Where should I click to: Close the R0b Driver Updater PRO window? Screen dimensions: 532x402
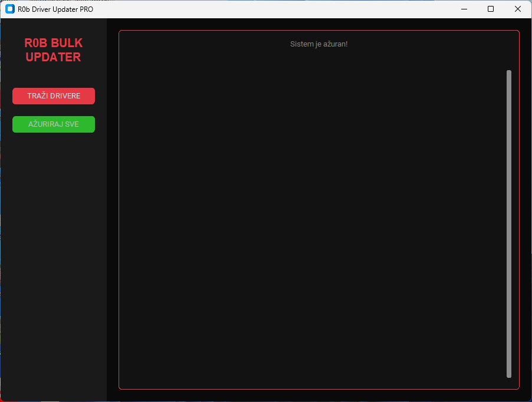(x=518, y=9)
